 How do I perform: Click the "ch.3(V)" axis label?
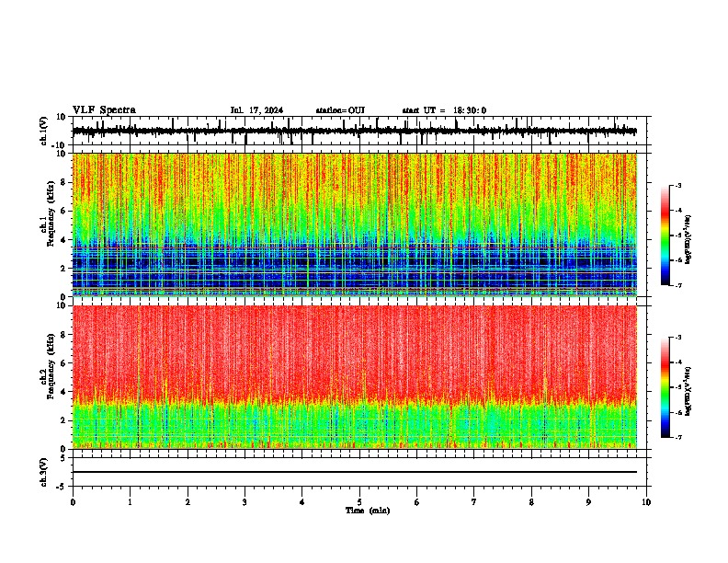pos(44,472)
